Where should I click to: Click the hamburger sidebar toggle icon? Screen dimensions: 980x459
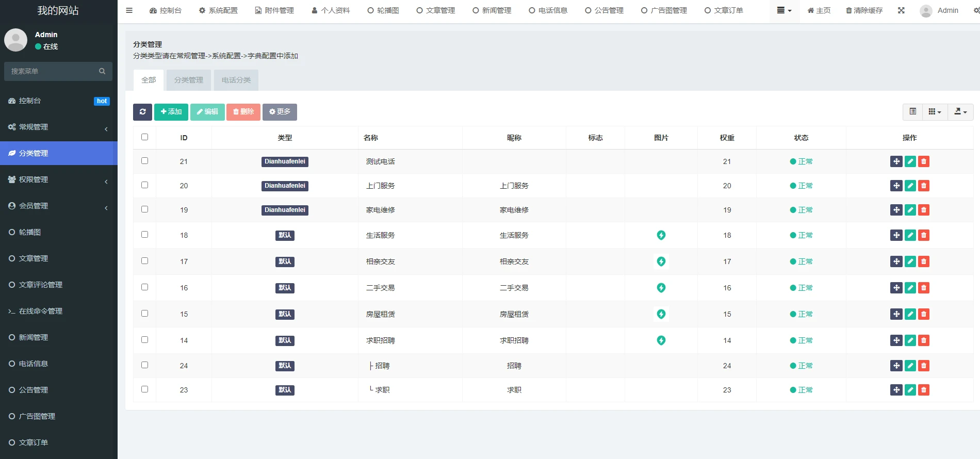(129, 10)
